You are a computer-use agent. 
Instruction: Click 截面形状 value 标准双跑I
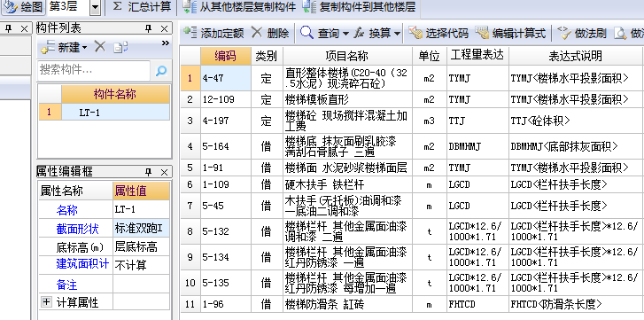click(141, 228)
